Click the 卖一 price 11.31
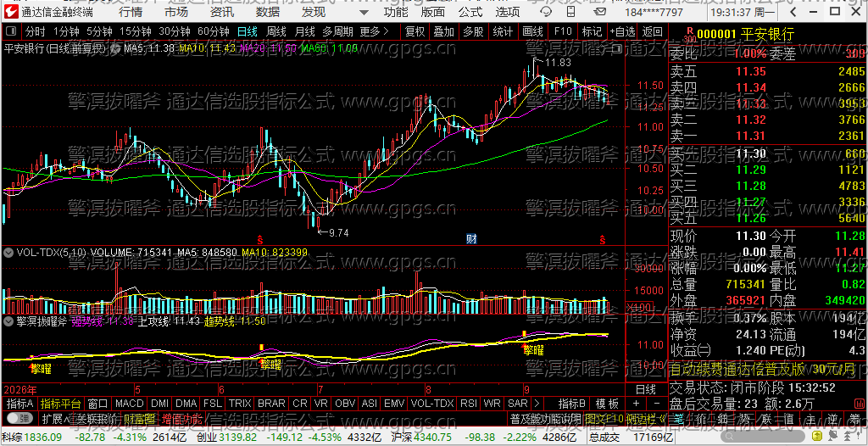Viewport: 868px width, 446px height. (x=752, y=136)
